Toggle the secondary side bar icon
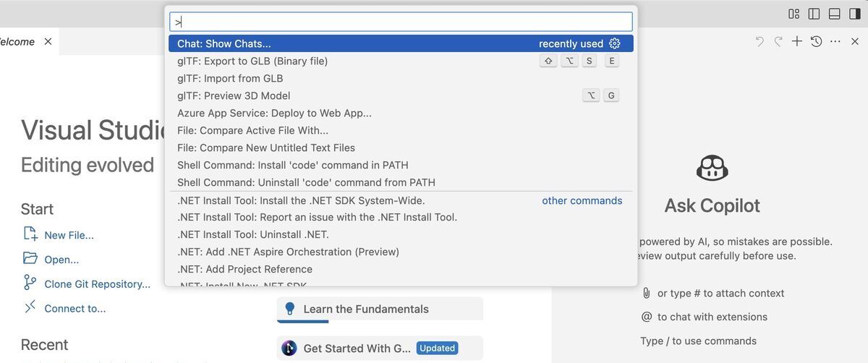This screenshot has height=363, width=868. pyautogui.click(x=854, y=14)
